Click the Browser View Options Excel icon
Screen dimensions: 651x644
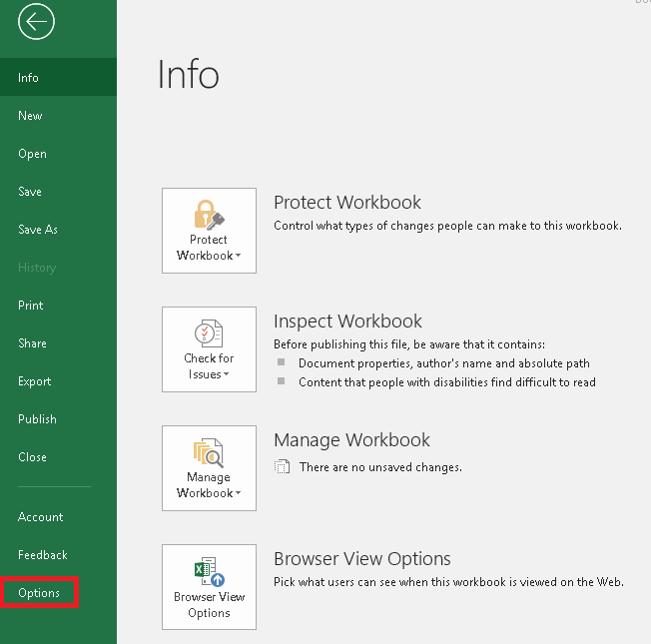pos(209,572)
